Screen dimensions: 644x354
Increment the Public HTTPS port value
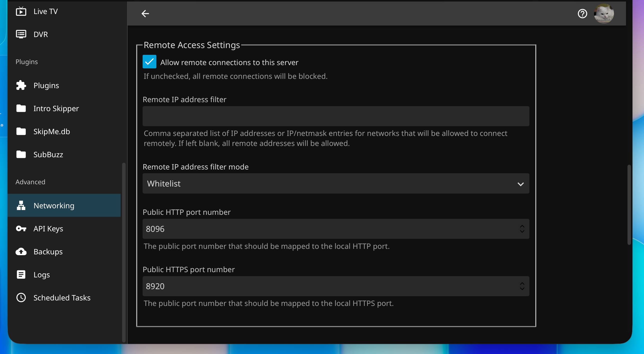click(522, 283)
